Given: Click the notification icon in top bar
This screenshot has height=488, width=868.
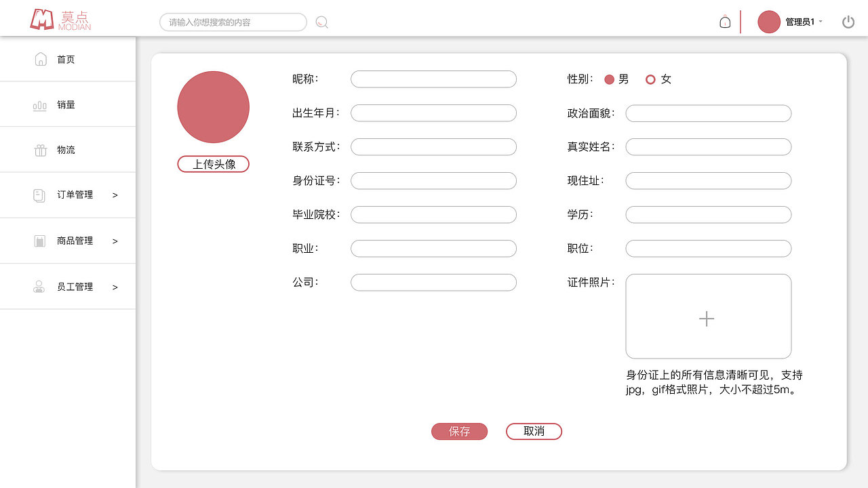Looking at the screenshot, I should point(724,21).
